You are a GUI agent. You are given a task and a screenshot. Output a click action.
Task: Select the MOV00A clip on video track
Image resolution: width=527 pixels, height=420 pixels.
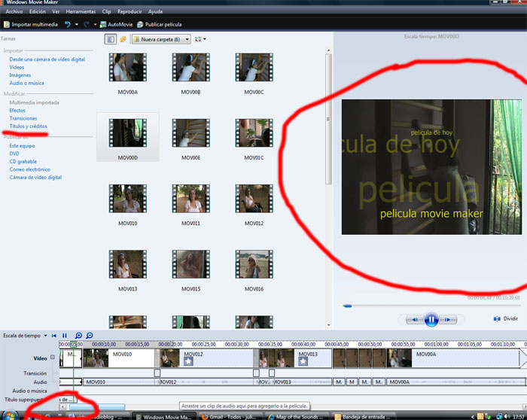point(452,358)
